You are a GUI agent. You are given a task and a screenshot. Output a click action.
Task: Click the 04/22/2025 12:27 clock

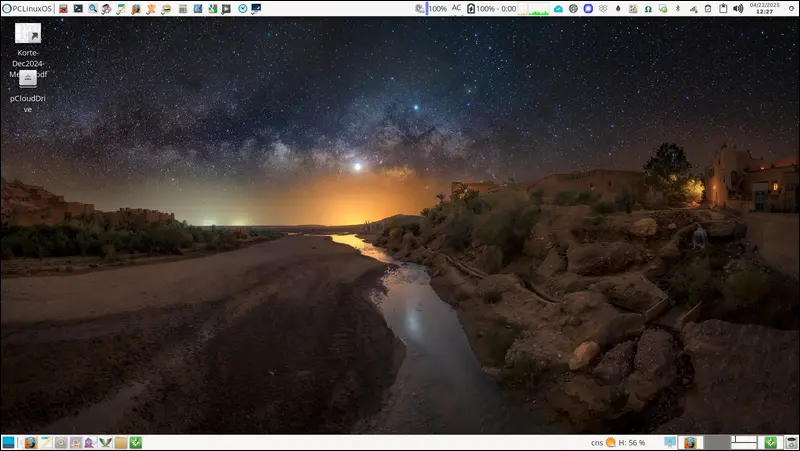coord(764,8)
